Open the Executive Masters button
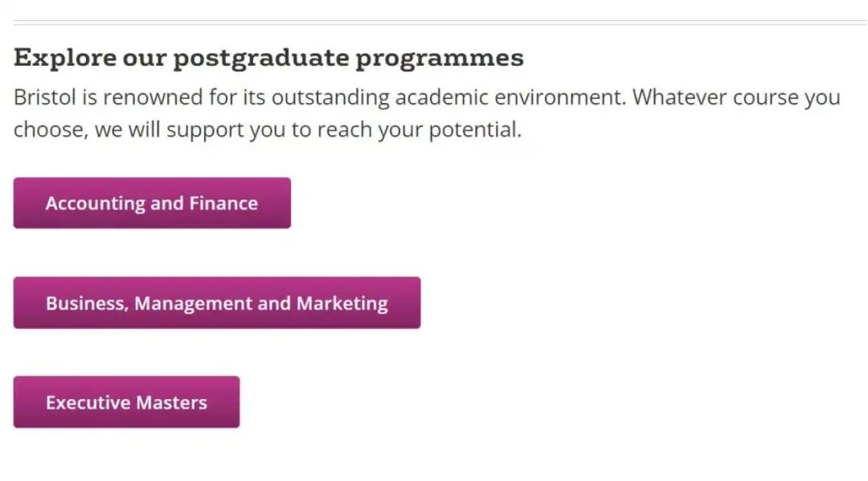The width and height of the screenshot is (868, 481). 126,402
